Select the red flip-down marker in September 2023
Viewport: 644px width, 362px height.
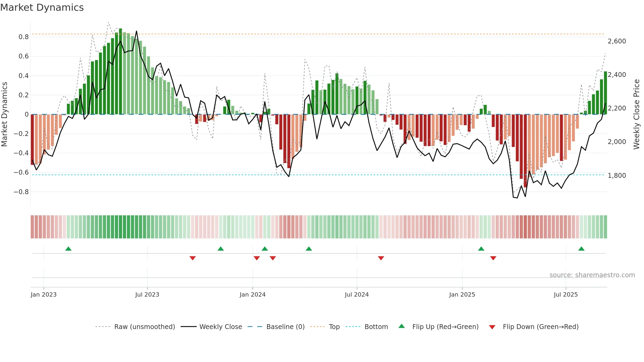point(193,258)
